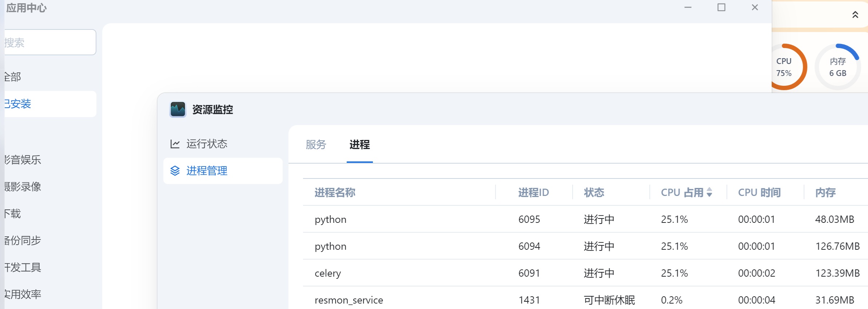
Task: Switch to the 服务 tab
Action: (316, 145)
